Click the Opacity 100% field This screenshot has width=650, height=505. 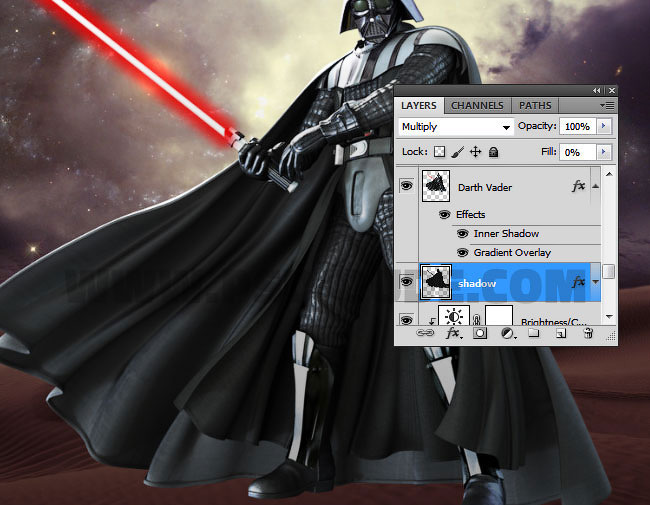[577, 126]
